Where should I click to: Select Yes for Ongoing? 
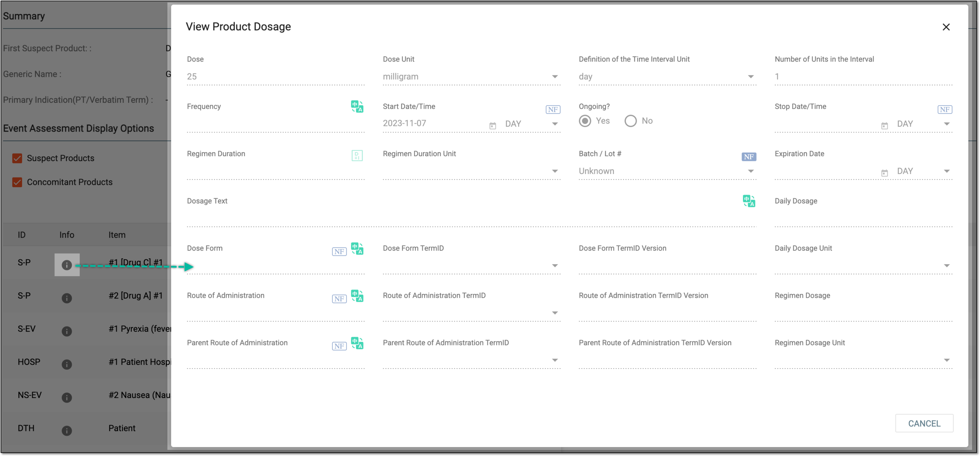(x=585, y=121)
